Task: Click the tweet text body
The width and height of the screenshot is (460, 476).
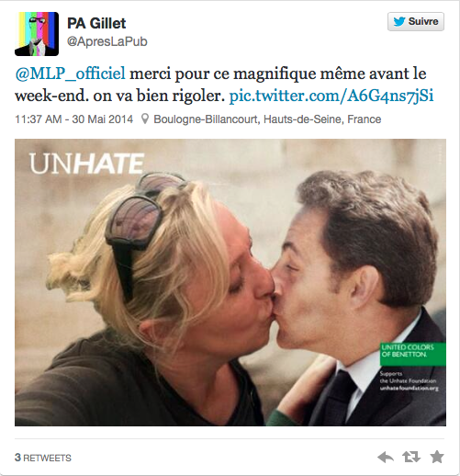Action: [x=224, y=85]
